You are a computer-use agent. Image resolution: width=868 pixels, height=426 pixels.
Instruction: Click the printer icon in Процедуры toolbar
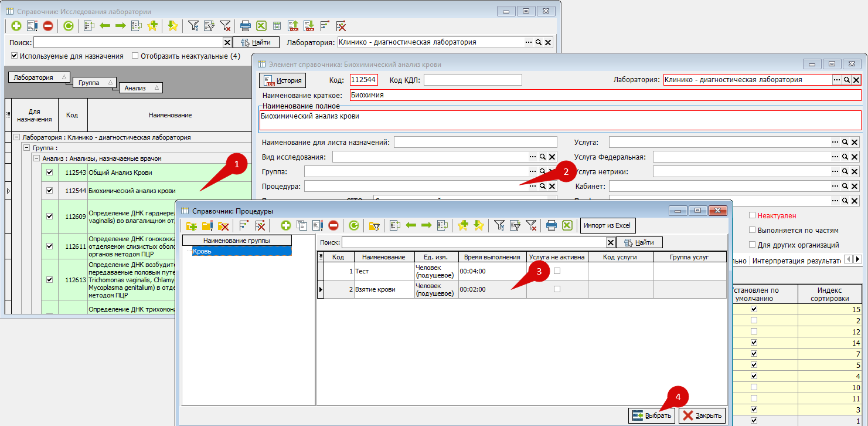tap(551, 225)
